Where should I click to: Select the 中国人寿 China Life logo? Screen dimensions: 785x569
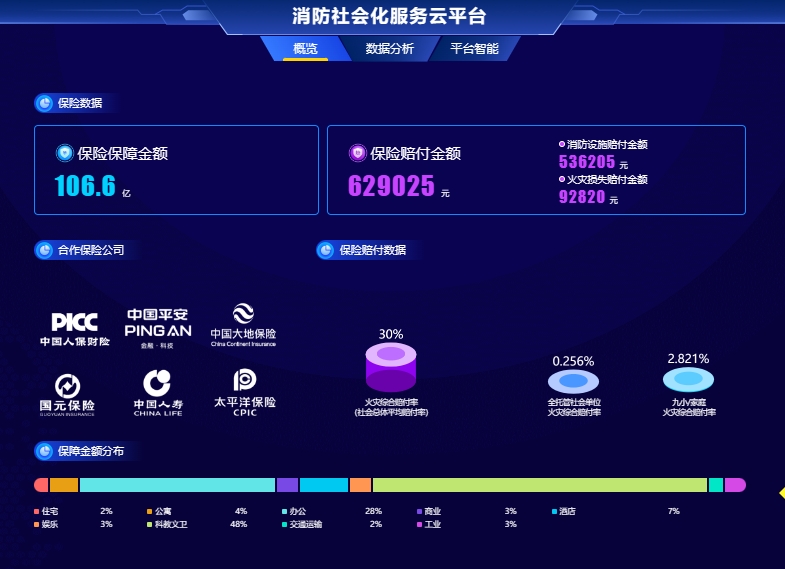(x=157, y=393)
